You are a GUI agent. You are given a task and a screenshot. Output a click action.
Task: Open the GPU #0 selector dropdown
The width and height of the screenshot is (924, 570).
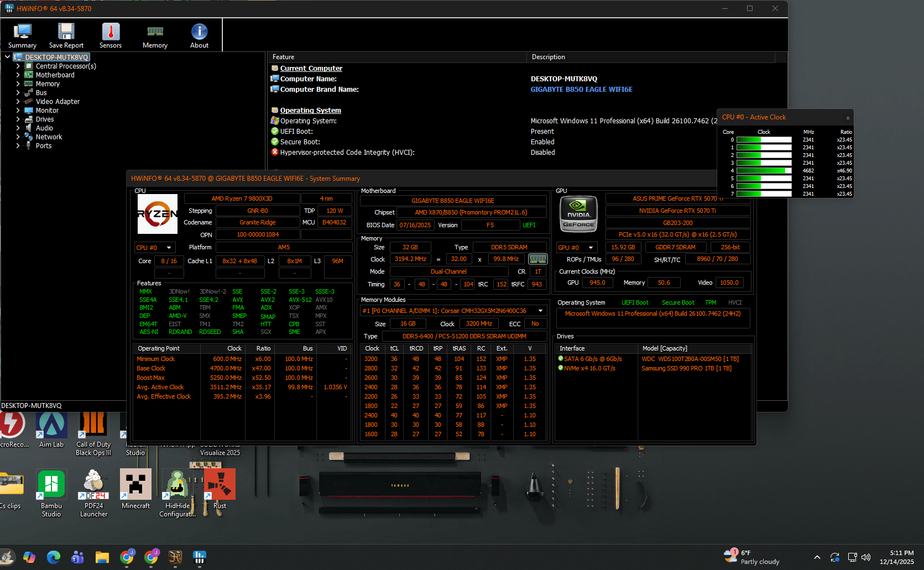577,248
